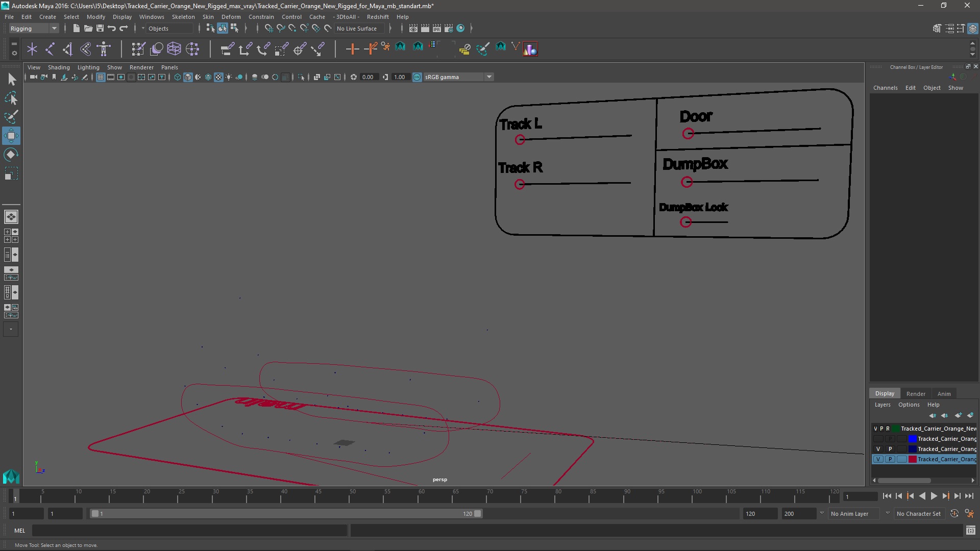The height and width of the screenshot is (551, 980).
Task: Move selected layer up
Action: [933, 415]
